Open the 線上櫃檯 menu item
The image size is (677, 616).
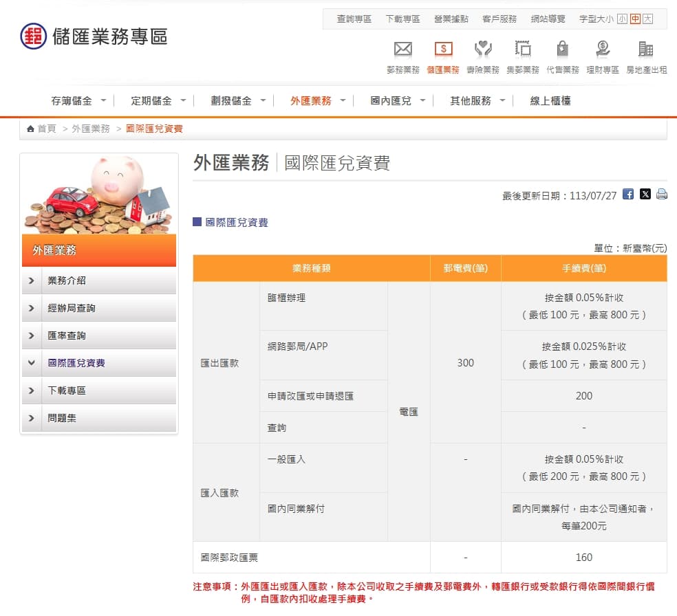click(x=550, y=101)
